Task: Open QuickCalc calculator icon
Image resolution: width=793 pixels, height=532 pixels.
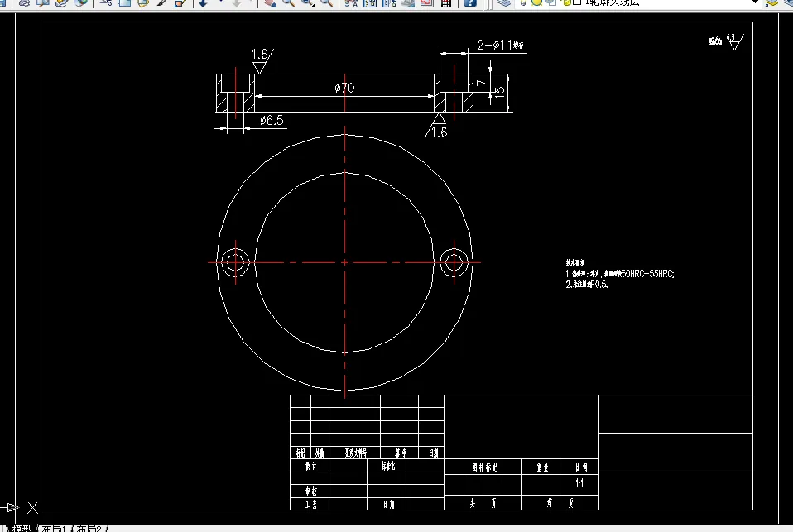Action: point(446,2)
